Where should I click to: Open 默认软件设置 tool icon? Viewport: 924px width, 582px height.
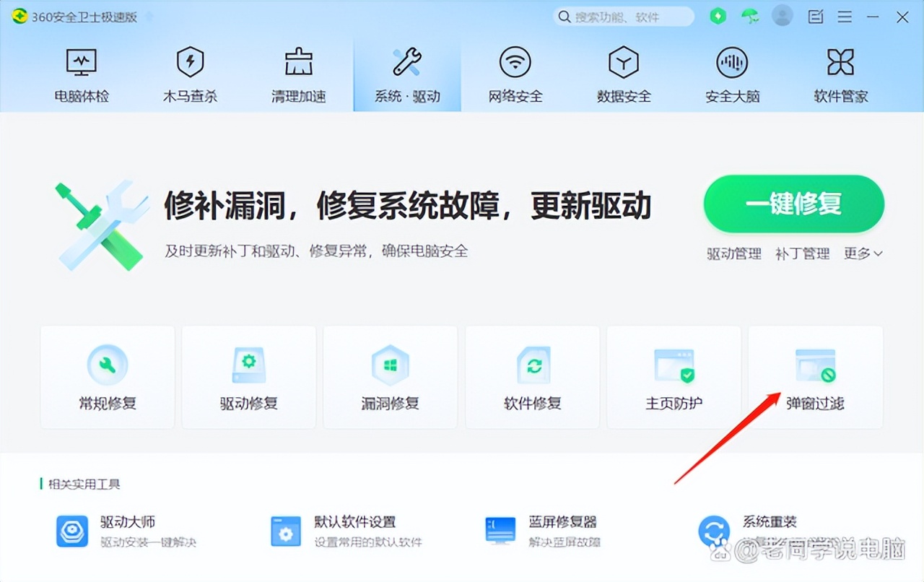tap(286, 531)
